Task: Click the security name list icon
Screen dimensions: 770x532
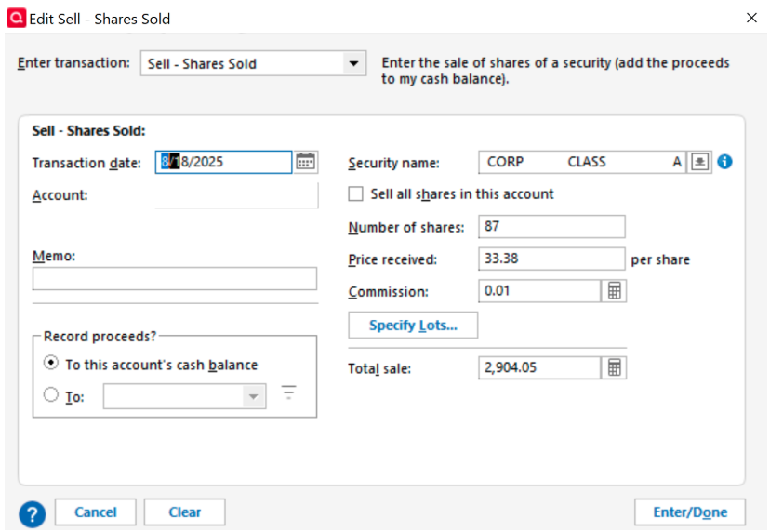Action: click(x=699, y=162)
